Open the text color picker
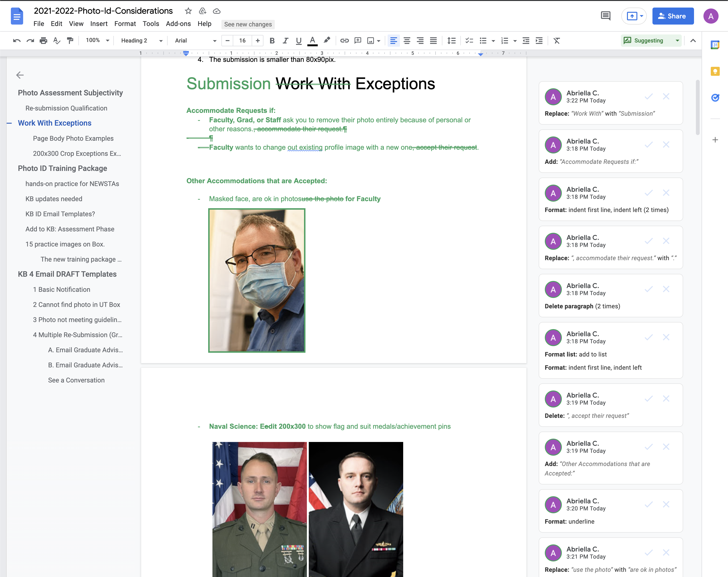The width and height of the screenshot is (728, 577). pos(312,41)
